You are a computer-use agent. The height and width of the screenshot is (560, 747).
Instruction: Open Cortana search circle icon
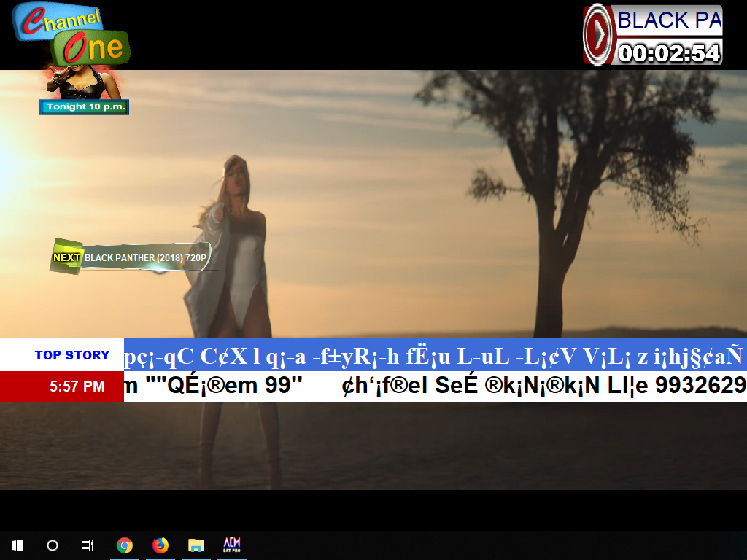53,545
